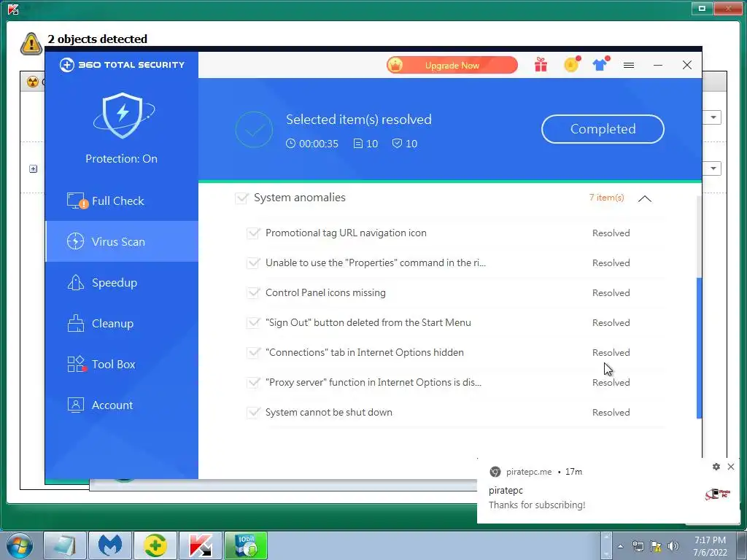Toggle the "Properties" command item checkbox
Viewport: 747px width, 560px height.
click(x=253, y=262)
